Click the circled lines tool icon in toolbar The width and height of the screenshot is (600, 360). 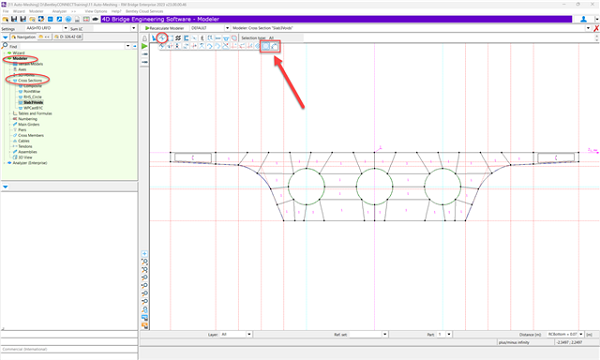pyautogui.click(x=163, y=38)
